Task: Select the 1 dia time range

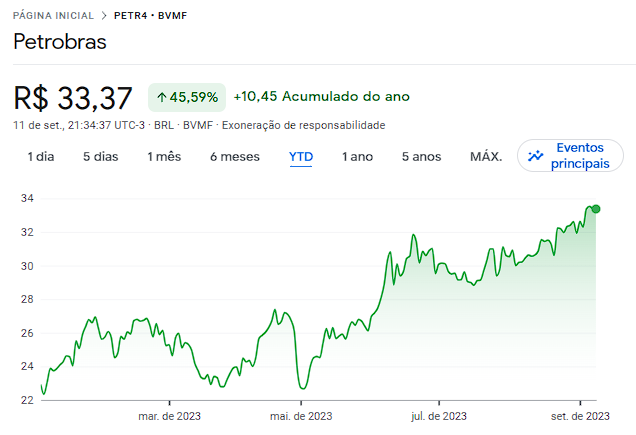Action: click(x=41, y=157)
